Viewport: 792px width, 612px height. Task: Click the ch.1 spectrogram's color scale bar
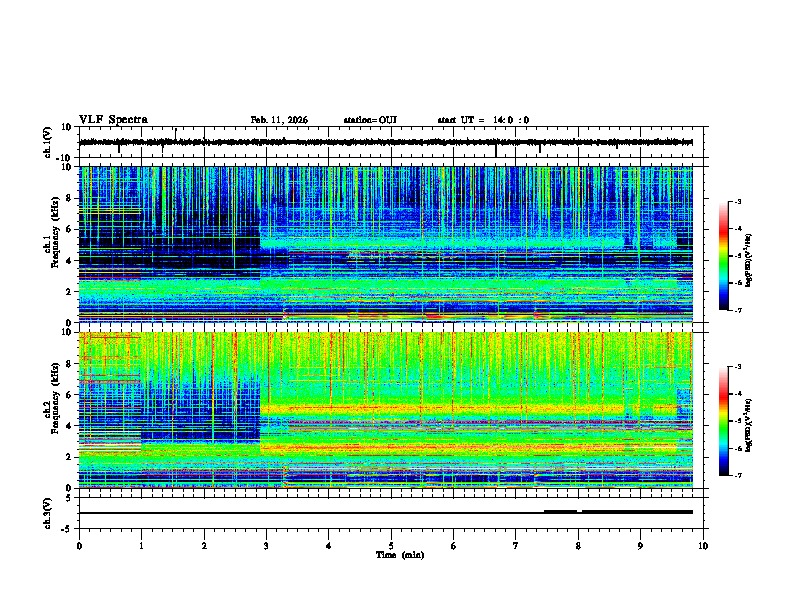[724, 256]
